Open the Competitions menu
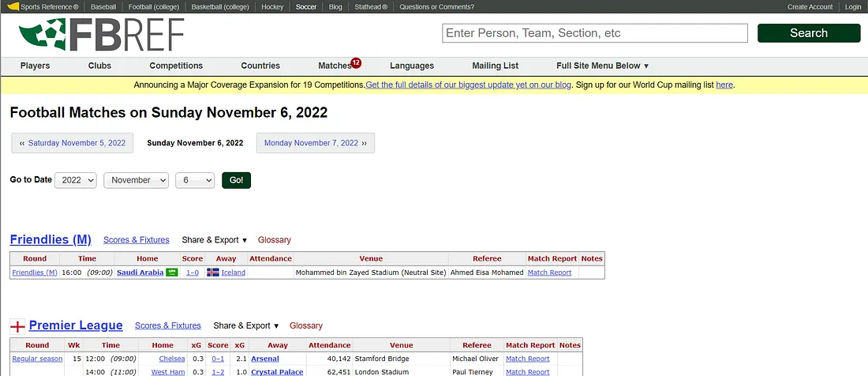The width and height of the screenshot is (868, 376). pyautogui.click(x=176, y=66)
